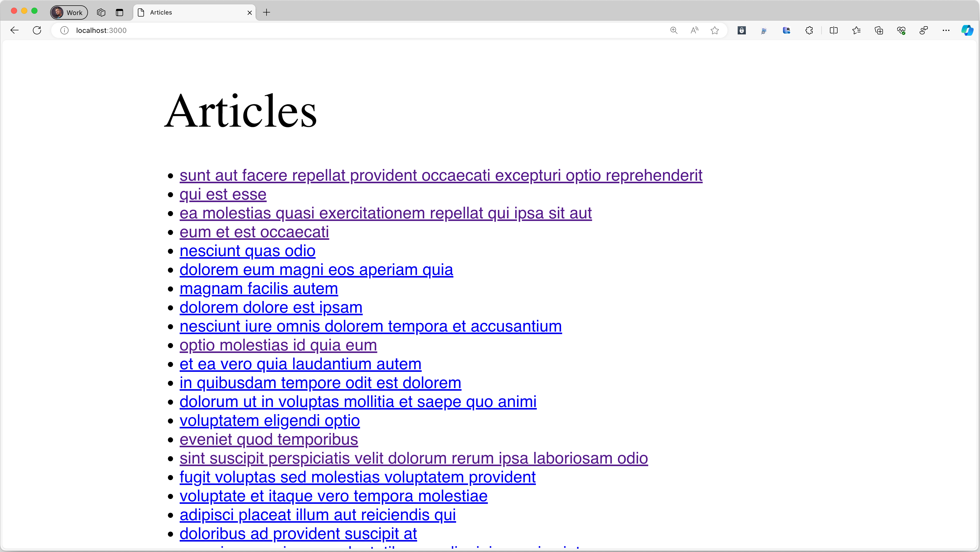Reload the current page
Image resolution: width=980 pixels, height=552 pixels.
pos(37,30)
